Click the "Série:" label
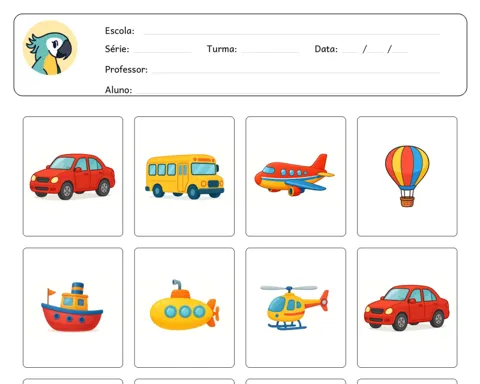 coord(117,49)
